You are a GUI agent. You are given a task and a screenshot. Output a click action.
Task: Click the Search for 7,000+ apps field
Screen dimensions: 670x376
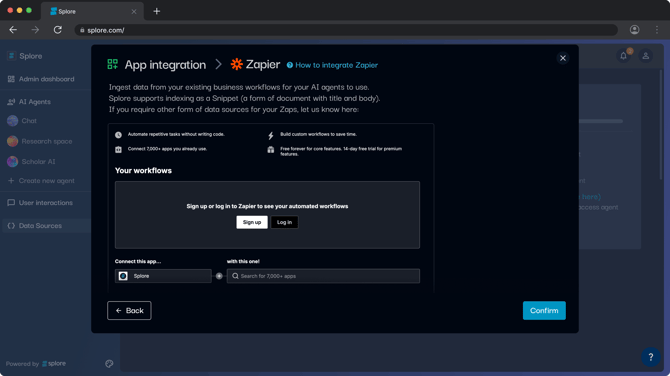[x=323, y=276]
